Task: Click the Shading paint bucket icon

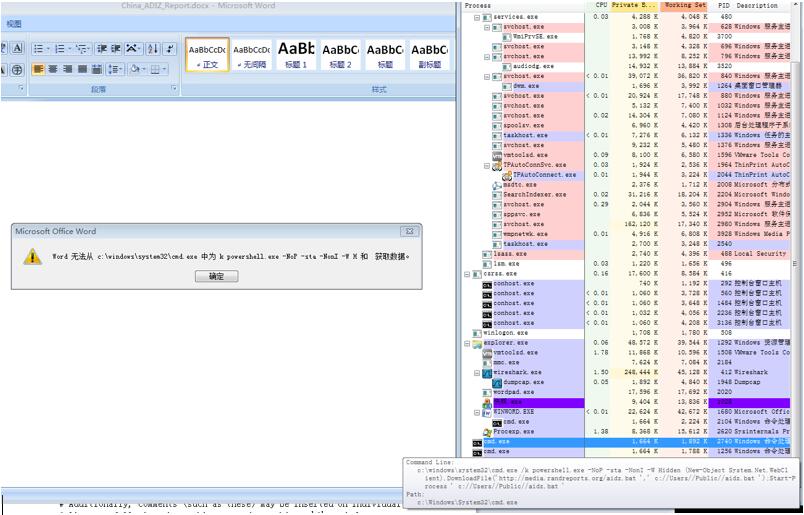Action: (x=135, y=69)
